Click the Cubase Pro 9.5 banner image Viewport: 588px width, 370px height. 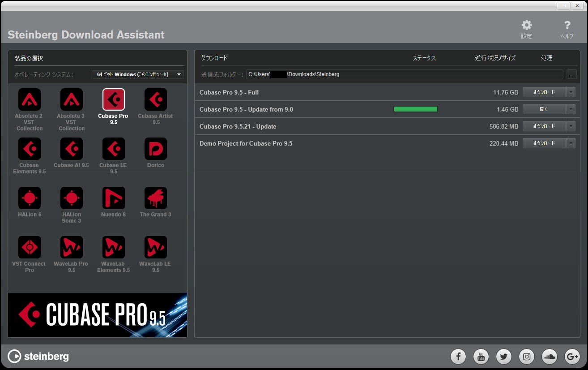point(98,315)
